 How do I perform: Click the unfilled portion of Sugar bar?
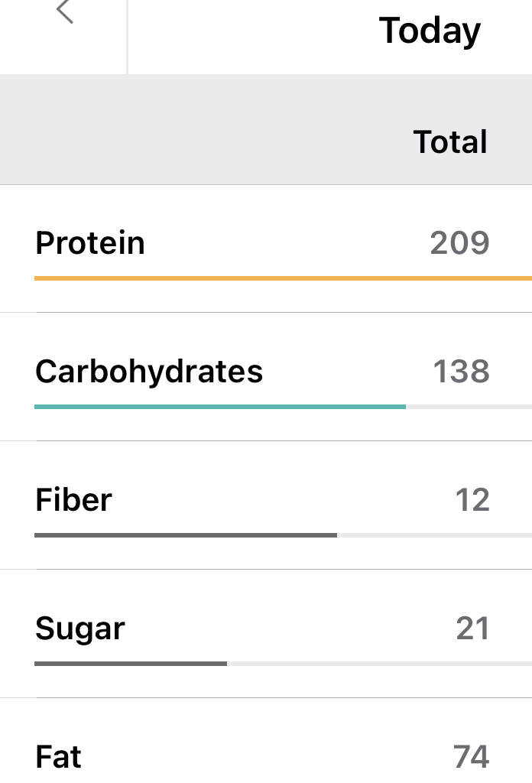pos(378,664)
